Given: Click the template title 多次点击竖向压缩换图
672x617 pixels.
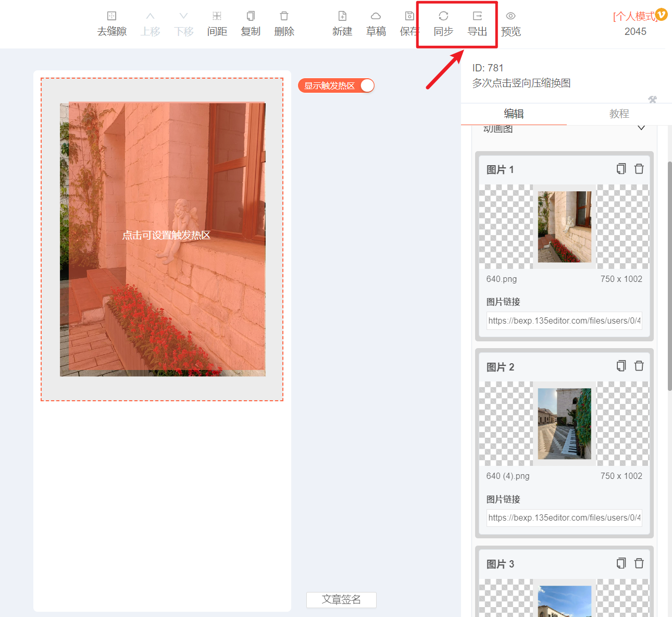Looking at the screenshot, I should 521,83.
